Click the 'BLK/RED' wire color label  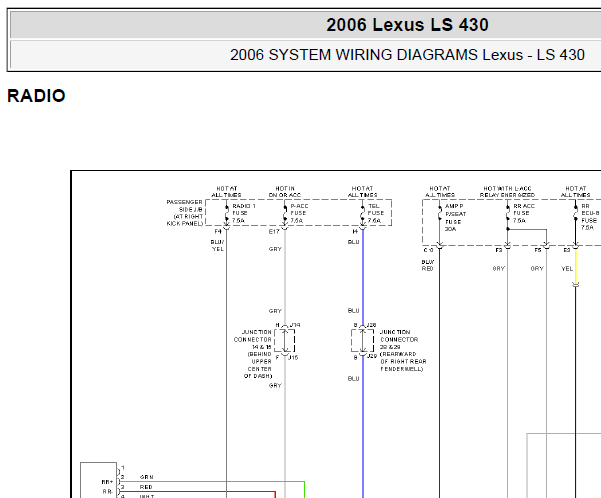(x=428, y=265)
